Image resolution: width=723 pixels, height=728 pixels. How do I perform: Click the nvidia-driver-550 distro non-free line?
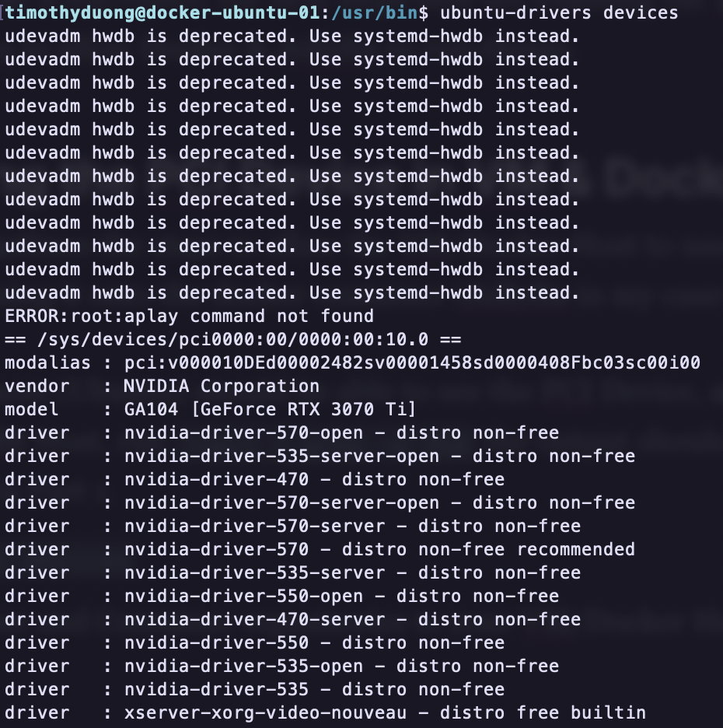(x=254, y=642)
